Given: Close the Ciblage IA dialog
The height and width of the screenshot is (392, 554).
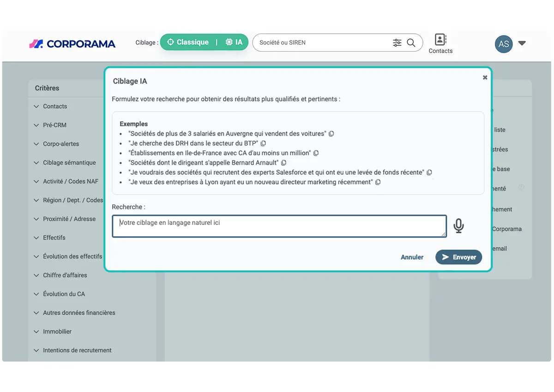Looking at the screenshot, I should point(485,77).
